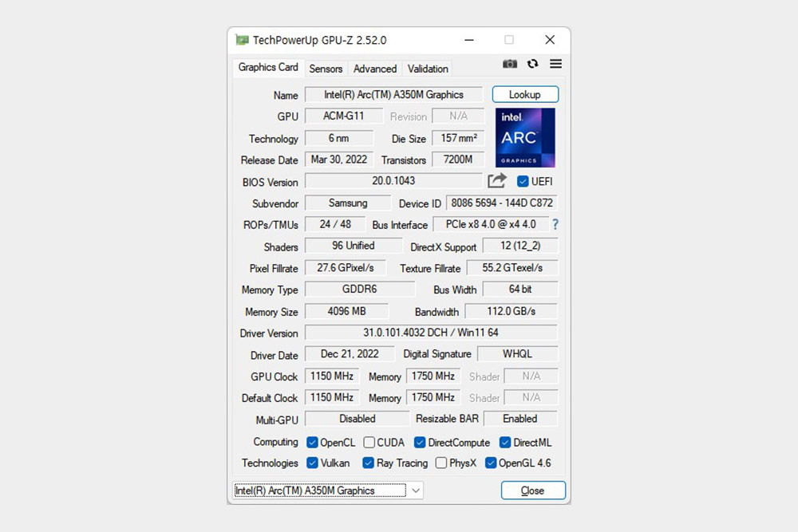Toggle the UEFI checkbox
This screenshot has height=532, width=798.
(523, 182)
